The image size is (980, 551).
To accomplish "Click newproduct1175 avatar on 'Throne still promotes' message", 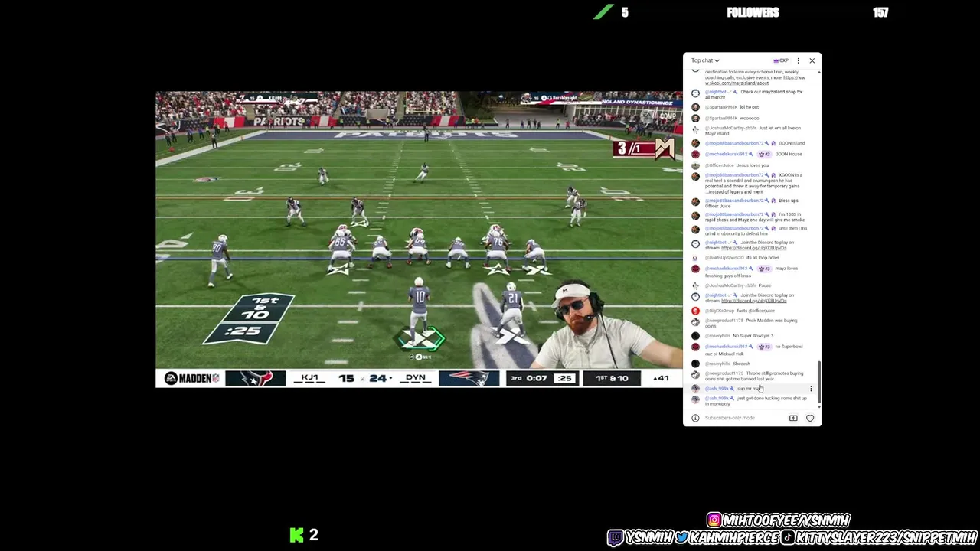I will pos(695,375).
